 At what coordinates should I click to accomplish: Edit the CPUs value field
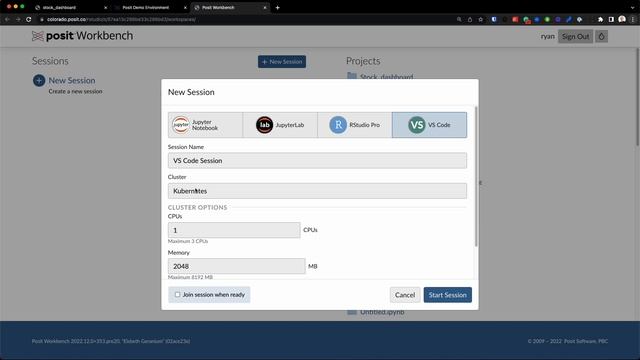coord(234,230)
